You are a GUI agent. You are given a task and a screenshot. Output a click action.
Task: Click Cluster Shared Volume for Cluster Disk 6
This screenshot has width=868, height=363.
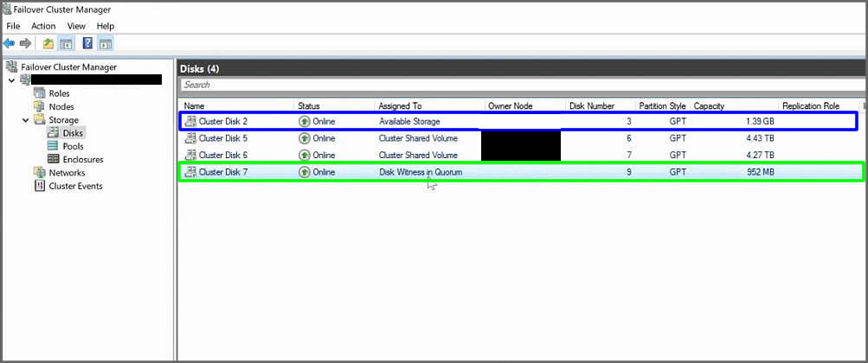click(x=418, y=156)
